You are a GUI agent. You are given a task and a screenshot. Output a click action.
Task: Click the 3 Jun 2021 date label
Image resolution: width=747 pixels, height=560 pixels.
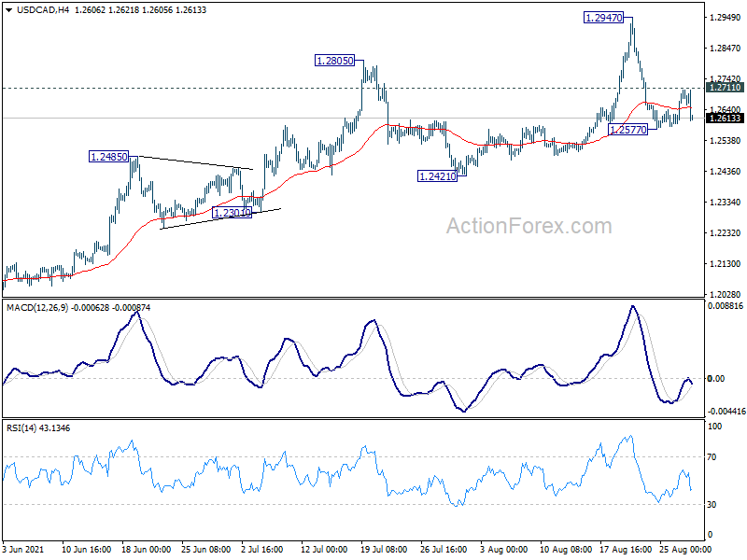click(22, 549)
